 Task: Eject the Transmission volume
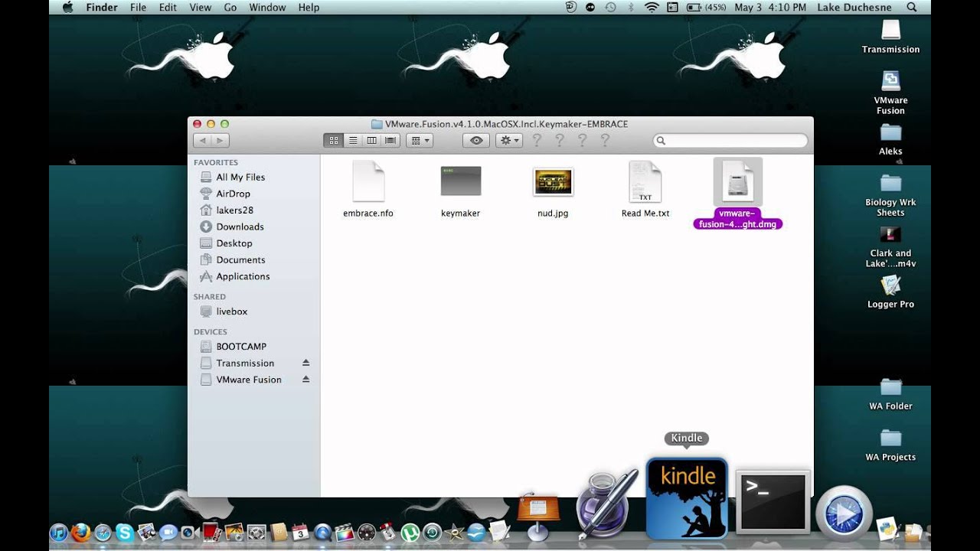tap(305, 363)
